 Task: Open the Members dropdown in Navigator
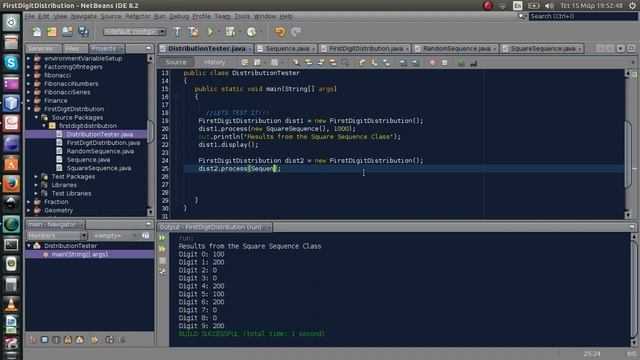[57, 236]
